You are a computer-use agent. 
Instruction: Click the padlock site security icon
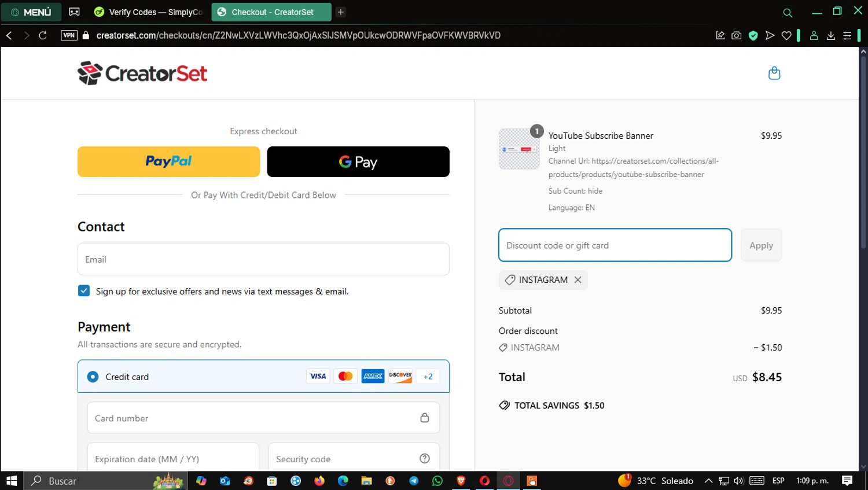point(86,35)
